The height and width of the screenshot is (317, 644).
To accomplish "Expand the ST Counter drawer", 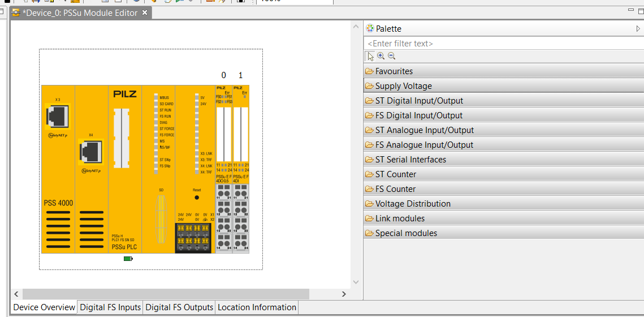I will [504, 174].
